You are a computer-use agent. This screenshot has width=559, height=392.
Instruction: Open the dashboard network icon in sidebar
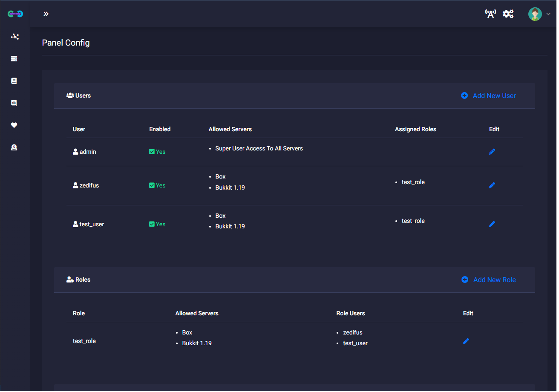pos(15,37)
